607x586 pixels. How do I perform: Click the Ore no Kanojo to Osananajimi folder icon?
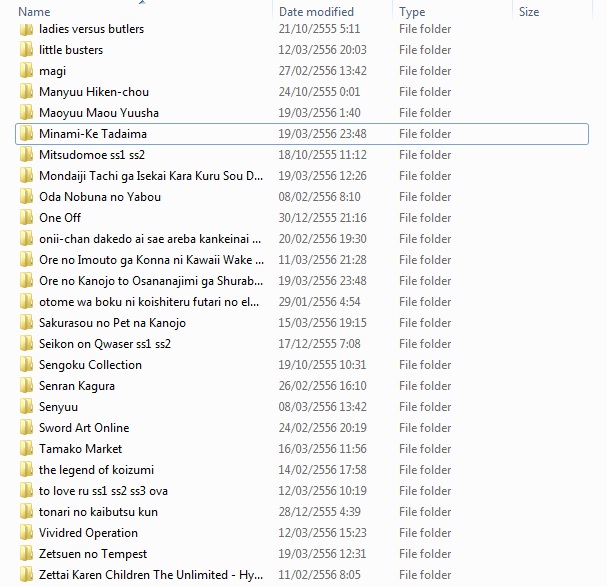tap(26, 281)
